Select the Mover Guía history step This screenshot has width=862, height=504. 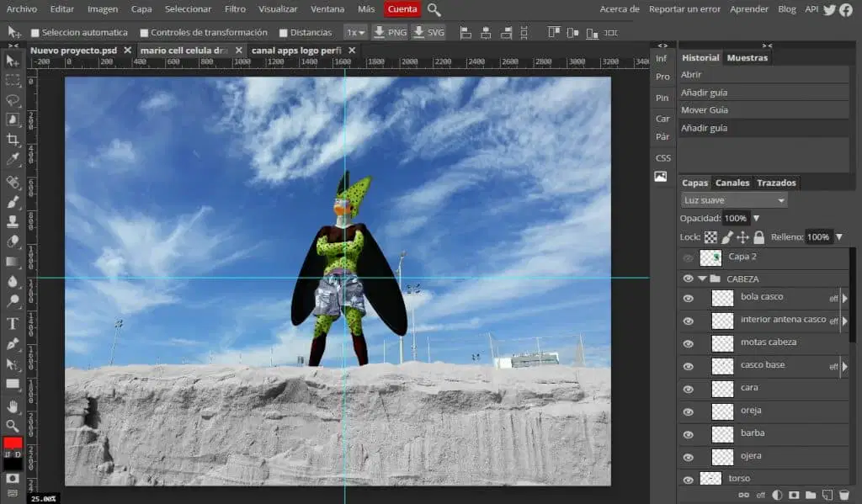pos(764,110)
